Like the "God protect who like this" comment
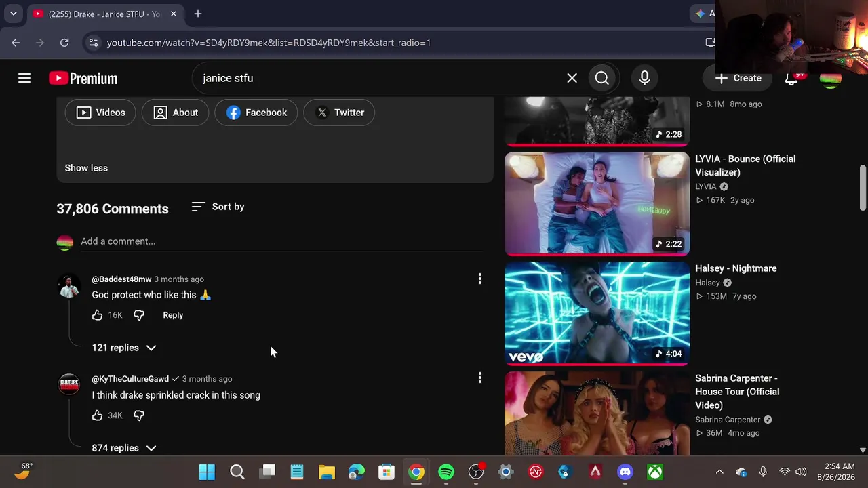The width and height of the screenshot is (868, 488). [x=97, y=315]
